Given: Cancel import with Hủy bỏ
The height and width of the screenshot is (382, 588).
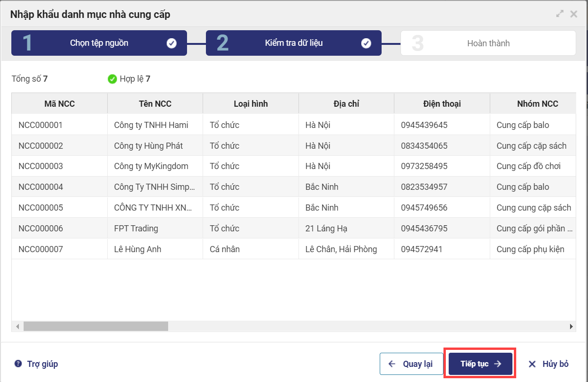Looking at the screenshot, I should 548,364.
